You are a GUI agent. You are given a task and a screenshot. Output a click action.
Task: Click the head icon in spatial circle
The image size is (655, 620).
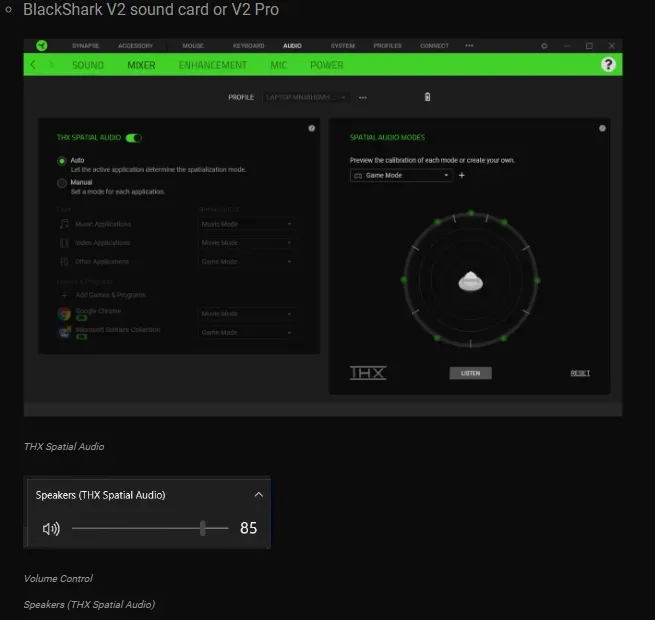click(471, 281)
